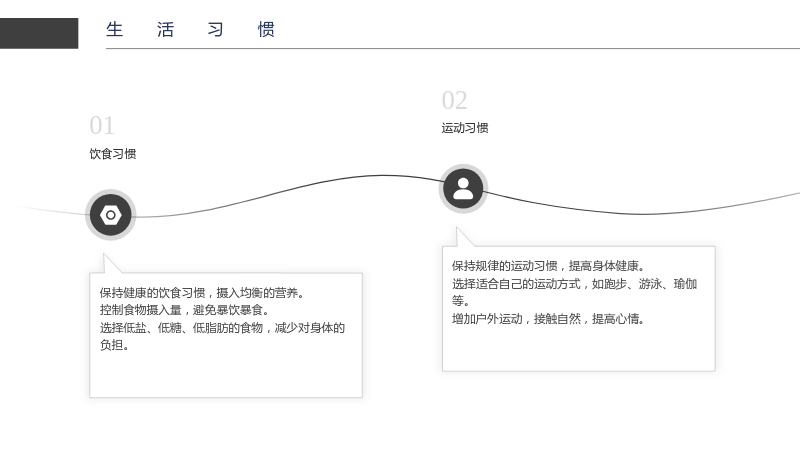Click the blank area inside the exercise callout box
Screen dimensions: 800x450
pos(579,348)
